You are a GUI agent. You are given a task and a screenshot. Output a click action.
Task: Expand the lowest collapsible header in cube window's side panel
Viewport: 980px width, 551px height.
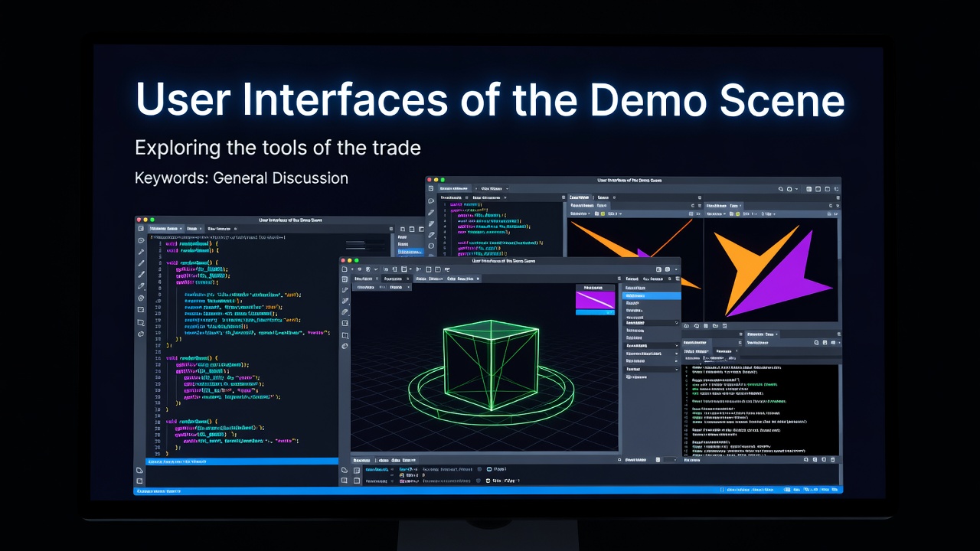pos(652,370)
